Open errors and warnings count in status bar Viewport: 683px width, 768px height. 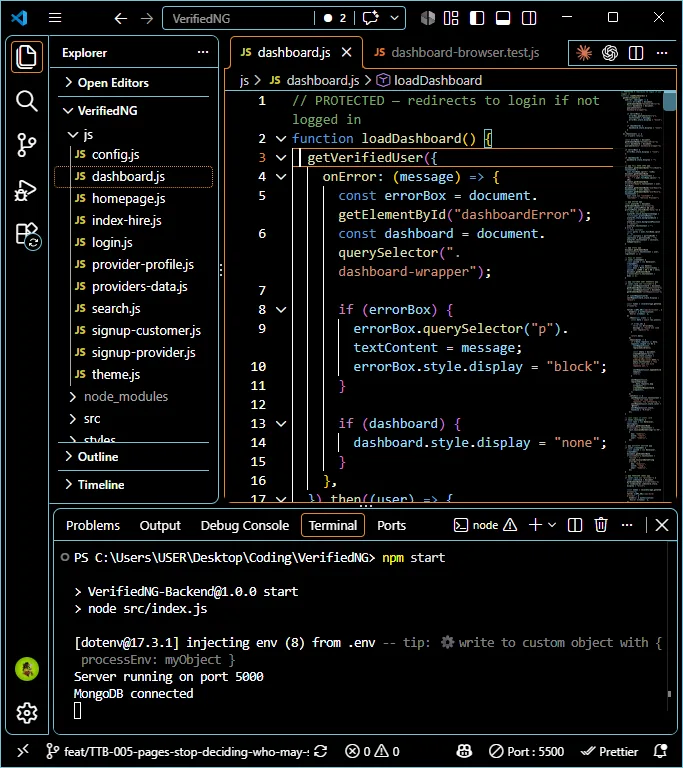372,751
